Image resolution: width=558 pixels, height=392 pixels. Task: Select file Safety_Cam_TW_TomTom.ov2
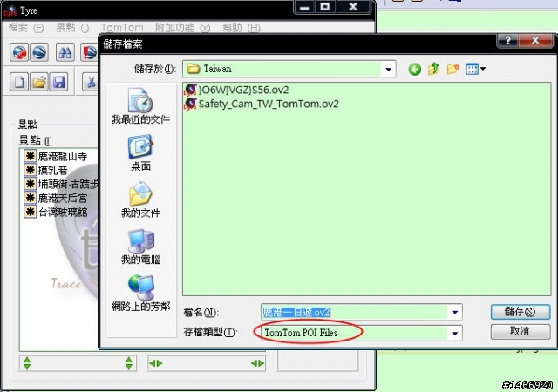tap(262, 104)
